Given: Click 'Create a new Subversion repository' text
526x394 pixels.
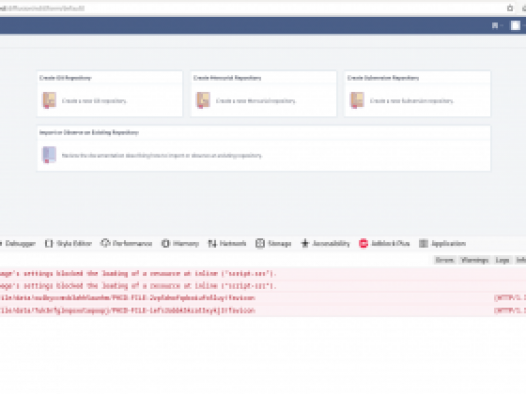Looking at the screenshot, I should click(x=412, y=101).
